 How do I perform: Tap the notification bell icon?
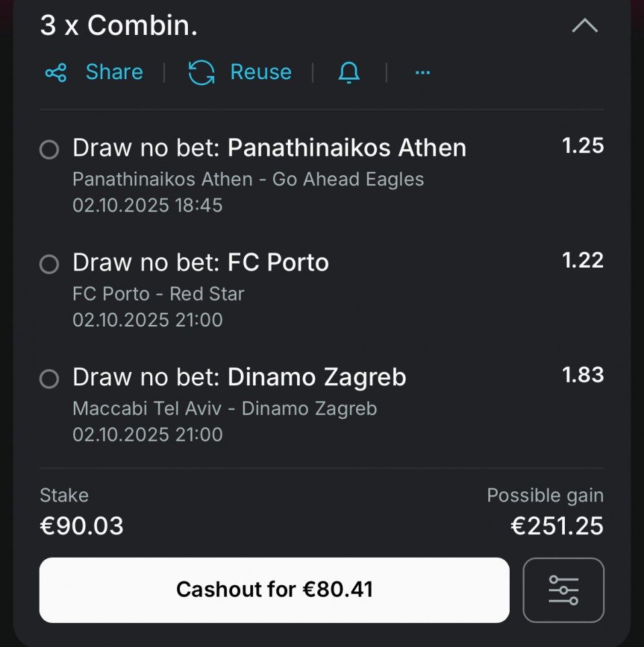click(x=349, y=72)
